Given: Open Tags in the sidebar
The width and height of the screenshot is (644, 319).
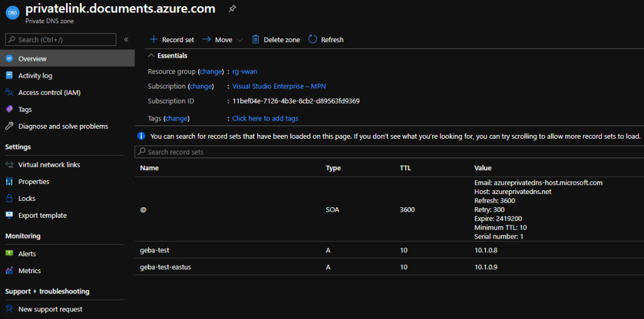Looking at the screenshot, I should [25, 109].
